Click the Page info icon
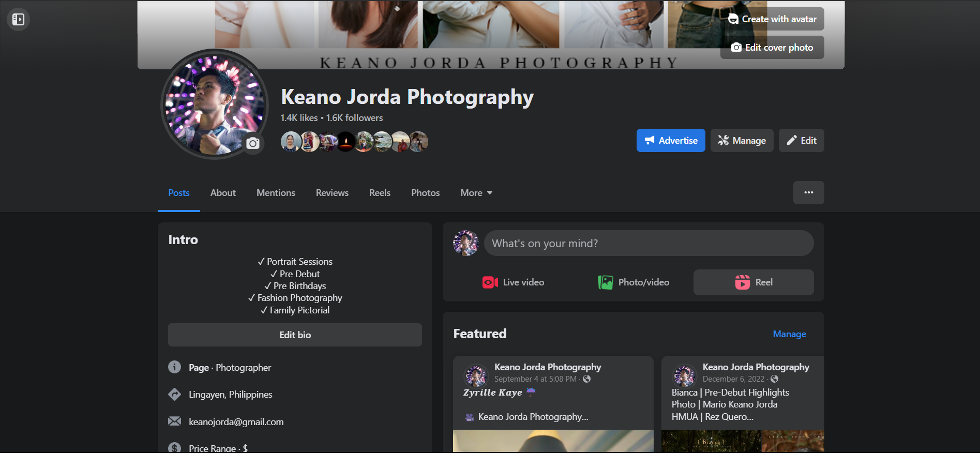The image size is (980, 453). [175, 367]
